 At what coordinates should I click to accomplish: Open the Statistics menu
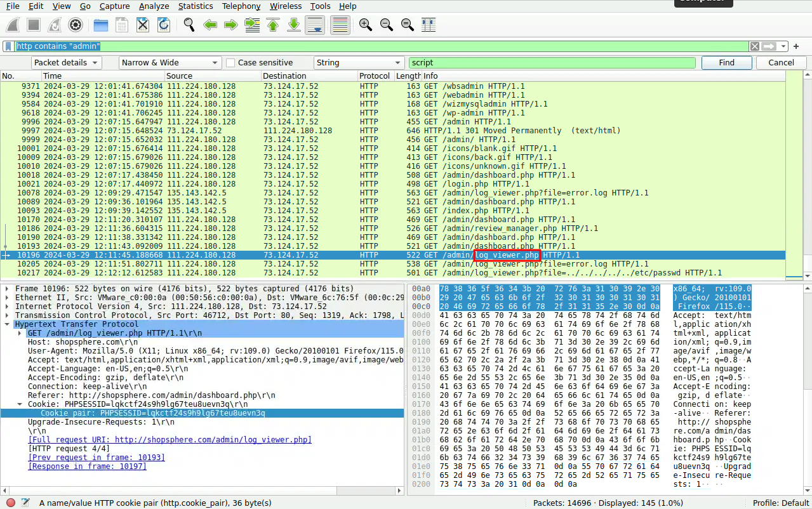tap(195, 6)
